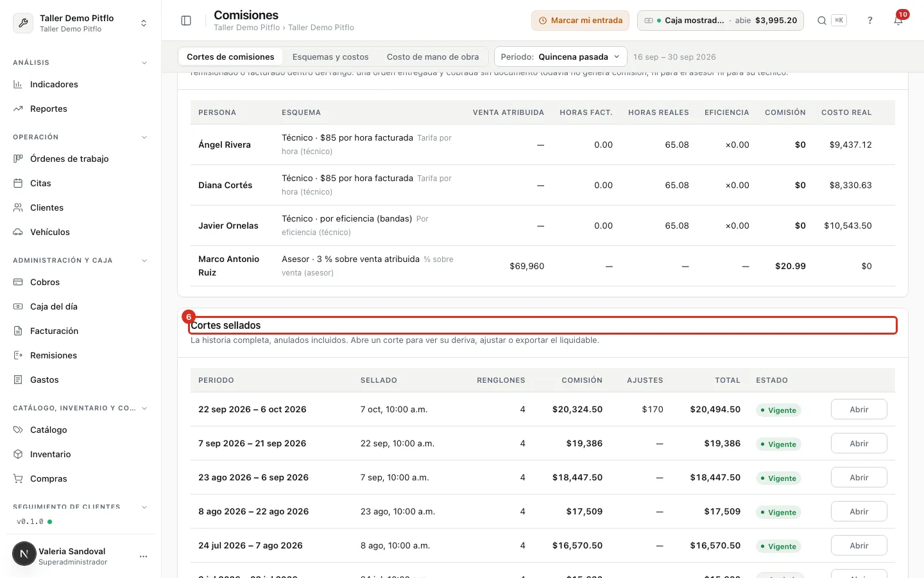Click the Catálogo tag icon
924x578 pixels.
18,430
